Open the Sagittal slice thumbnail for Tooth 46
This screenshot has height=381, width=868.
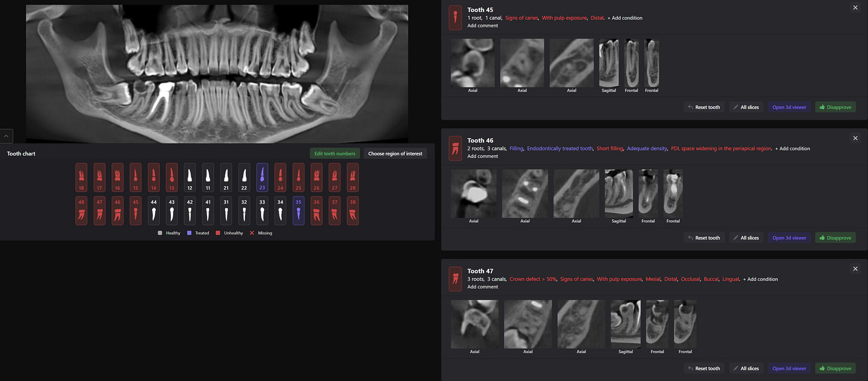619,193
